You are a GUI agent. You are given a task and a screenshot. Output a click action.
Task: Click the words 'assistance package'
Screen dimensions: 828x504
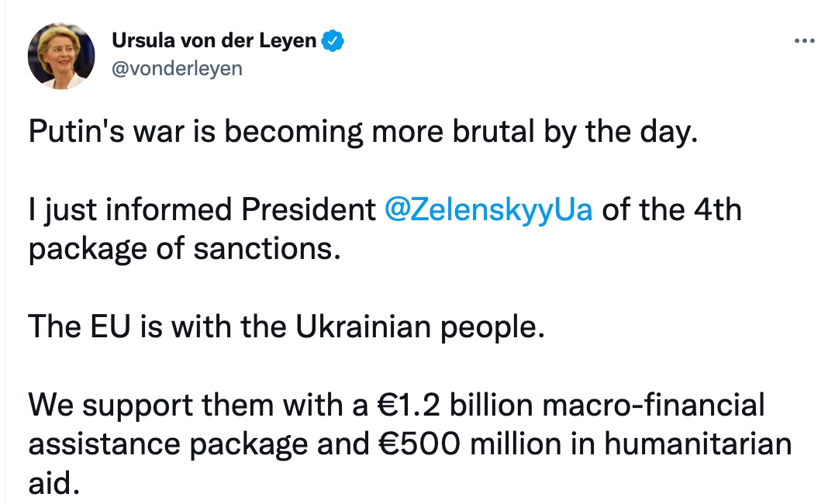pos(168,444)
